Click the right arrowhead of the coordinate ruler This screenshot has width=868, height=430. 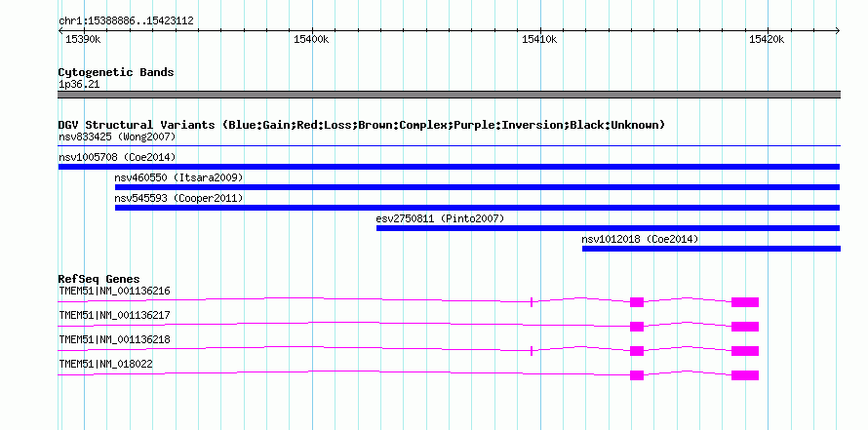tap(838, 30)
